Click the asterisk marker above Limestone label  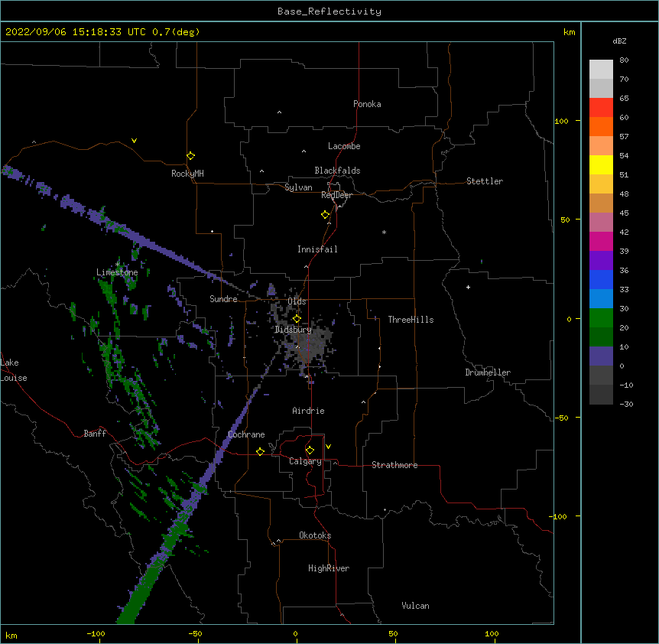117,264
